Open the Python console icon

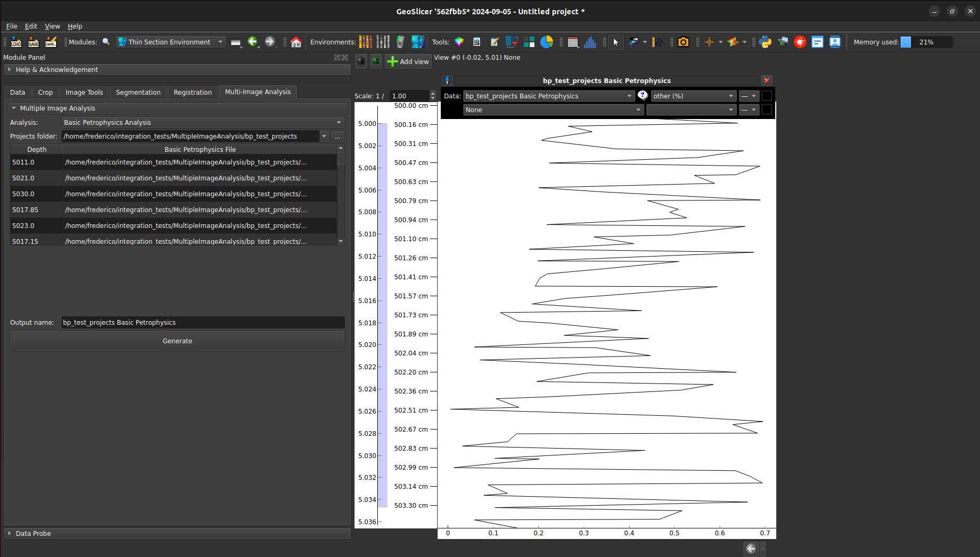(765, 42)
